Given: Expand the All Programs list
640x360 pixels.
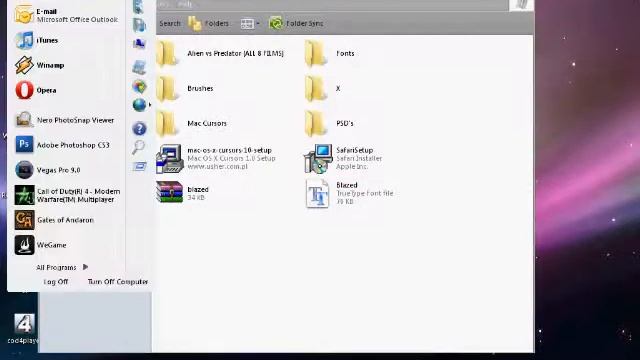Looking at the screenshot, I should pyautogui.click(x=62, y=267).
